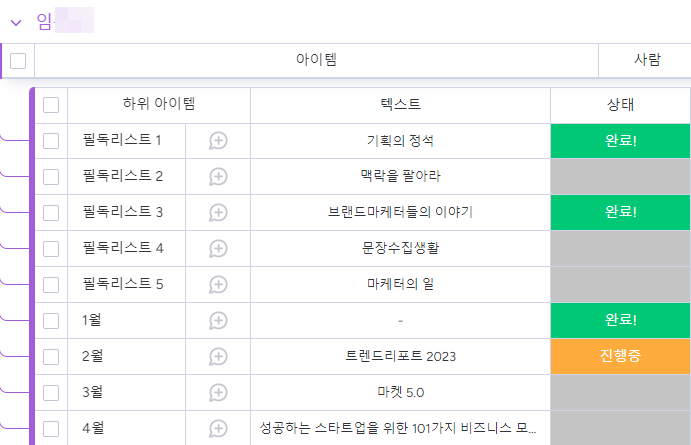This screenshot has width=691, height=445.
Task: Open conversation icon for 필독리스트 5
Action: [218, 285]
